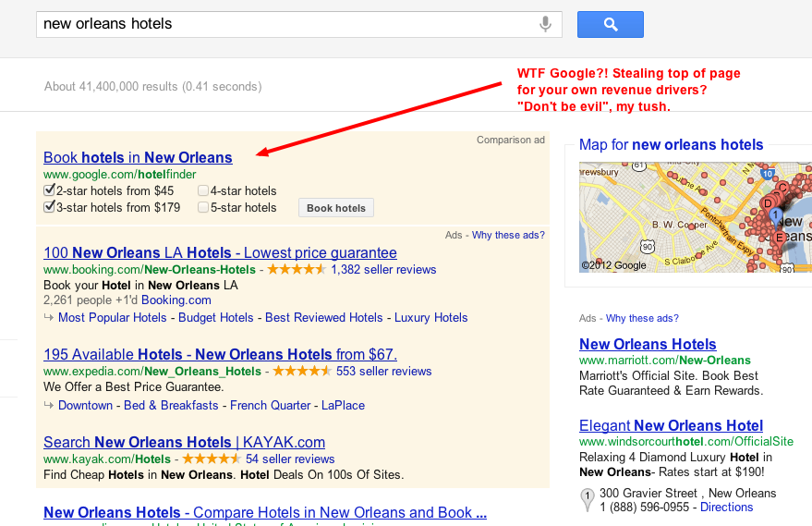Uncheck 2-star hotels from $45 checkbox
Image resolution: width=812 pixels, height=526 pixels.
point(50,191)
